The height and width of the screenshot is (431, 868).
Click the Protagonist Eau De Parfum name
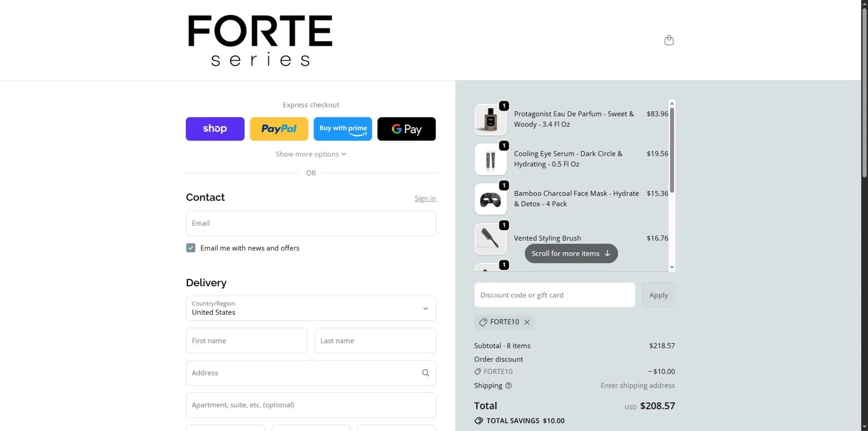[x=574, y=119]
